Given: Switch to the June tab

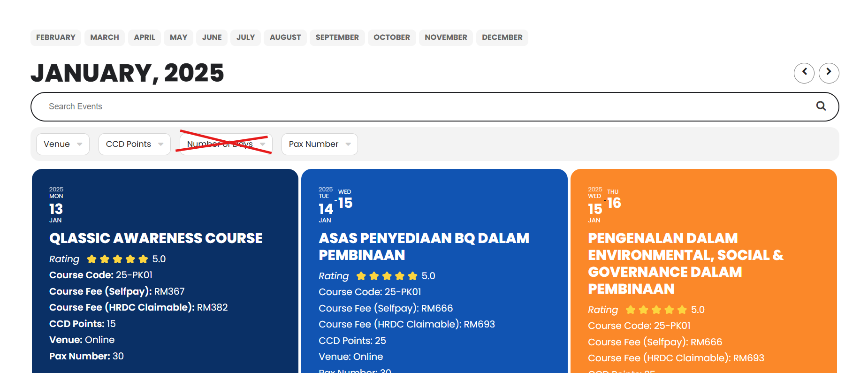Looking at the screenshot, I should [x=212, y=38].
